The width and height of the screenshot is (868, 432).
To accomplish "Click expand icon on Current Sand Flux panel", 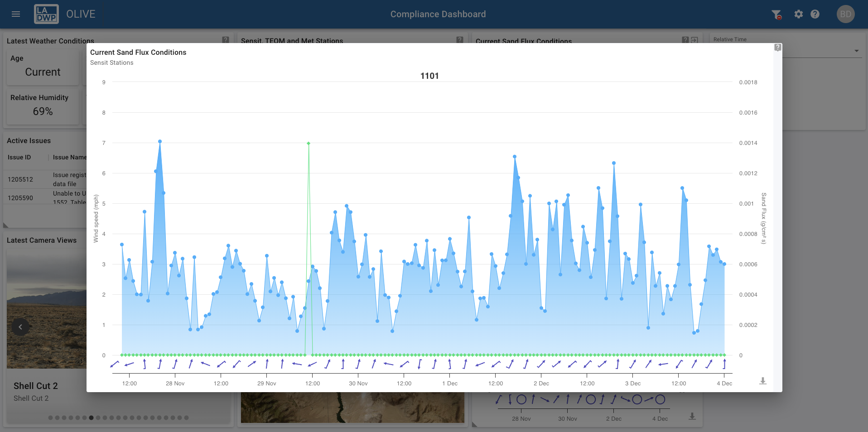I will 694,40.
